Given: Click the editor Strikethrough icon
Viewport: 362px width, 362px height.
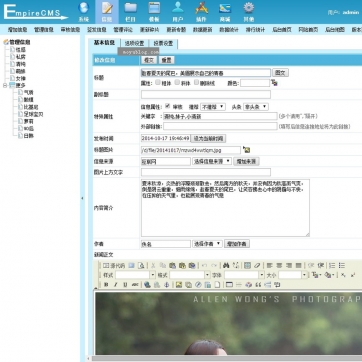Looking at the screenshot, I should [x=135, y=285].
